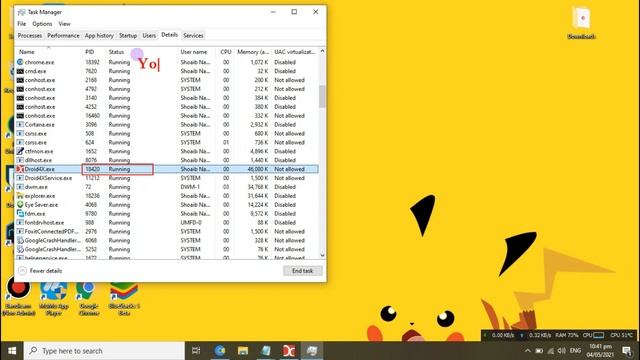Open the file icon at desktop top right
This screenshot has width=640, height=360.
coord(581,22)
